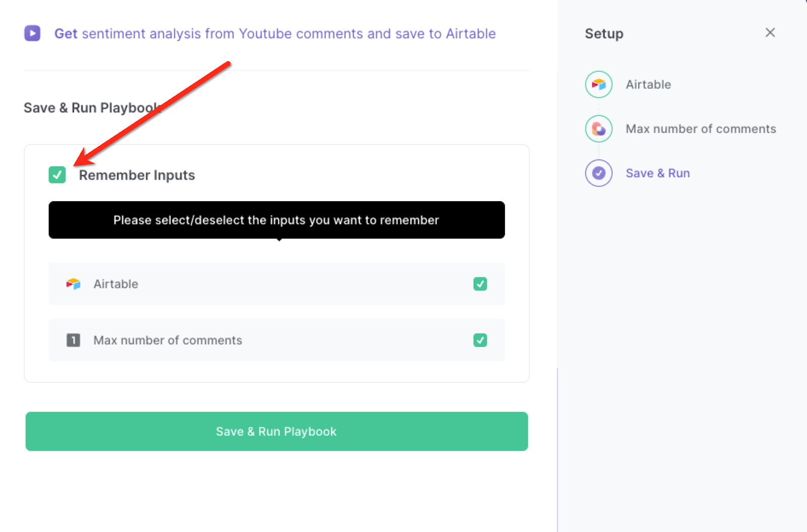Viewport: 807px width, 532px height.
Task: Select the Airtable step icon in Setup panel
Action: tap(598, 84)
